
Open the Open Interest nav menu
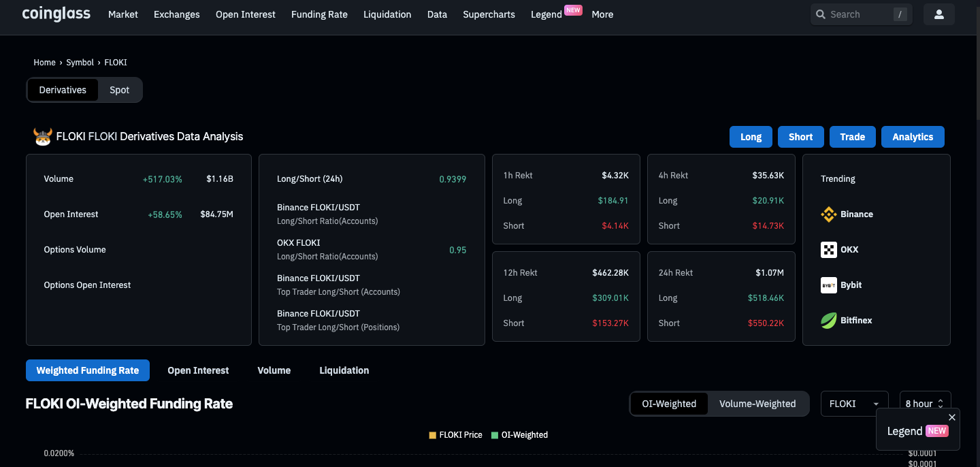[246, 14]
